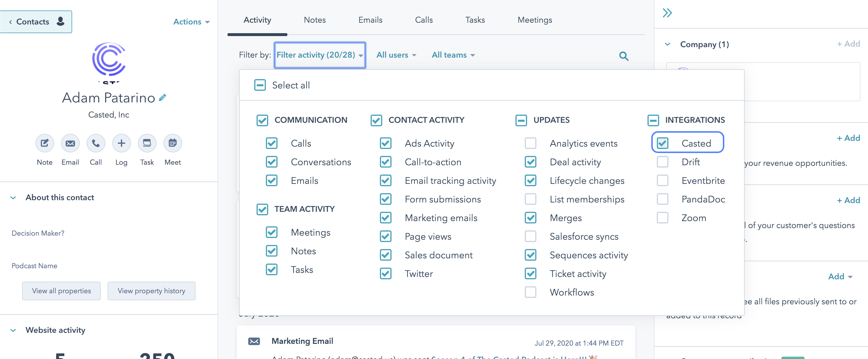The height and width of the screenshot is (359, 868).
Task: Go to the Tasks tab
Action: [475, 20]
